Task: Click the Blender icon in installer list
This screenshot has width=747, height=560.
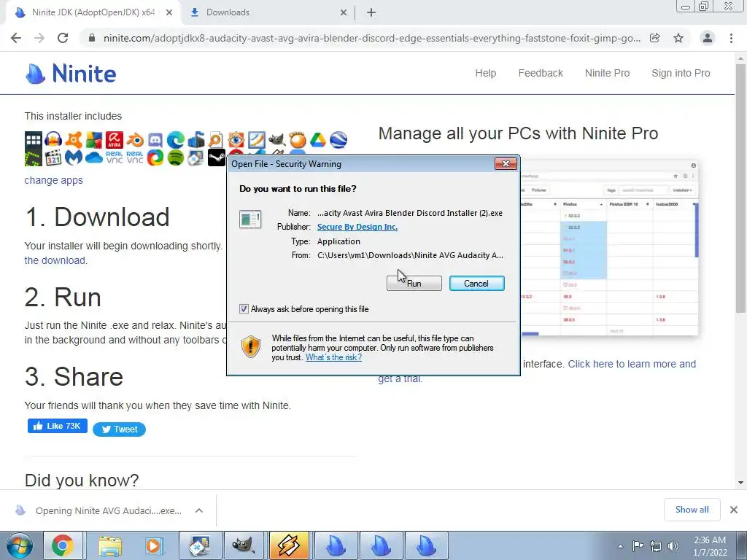Action: [135, 140]
